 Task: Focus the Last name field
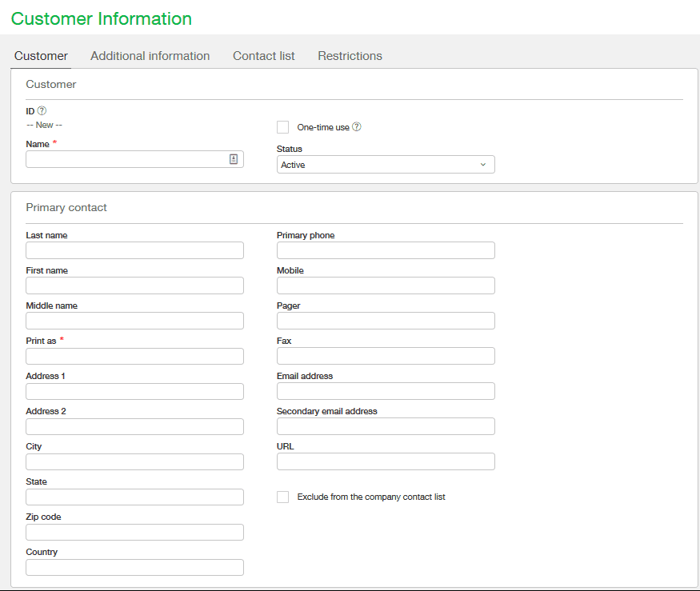click(134, 250)
